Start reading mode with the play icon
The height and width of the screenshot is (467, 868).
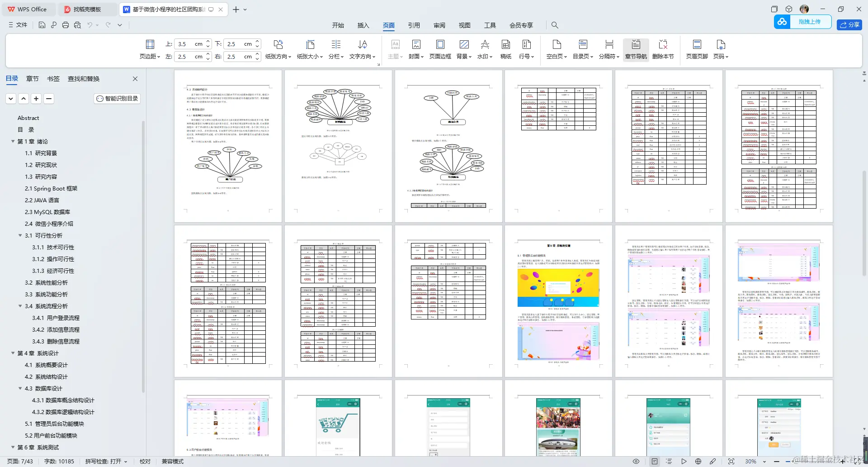684,462
